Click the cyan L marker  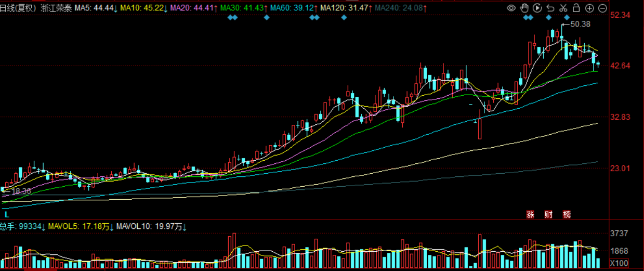coord(7,214)
